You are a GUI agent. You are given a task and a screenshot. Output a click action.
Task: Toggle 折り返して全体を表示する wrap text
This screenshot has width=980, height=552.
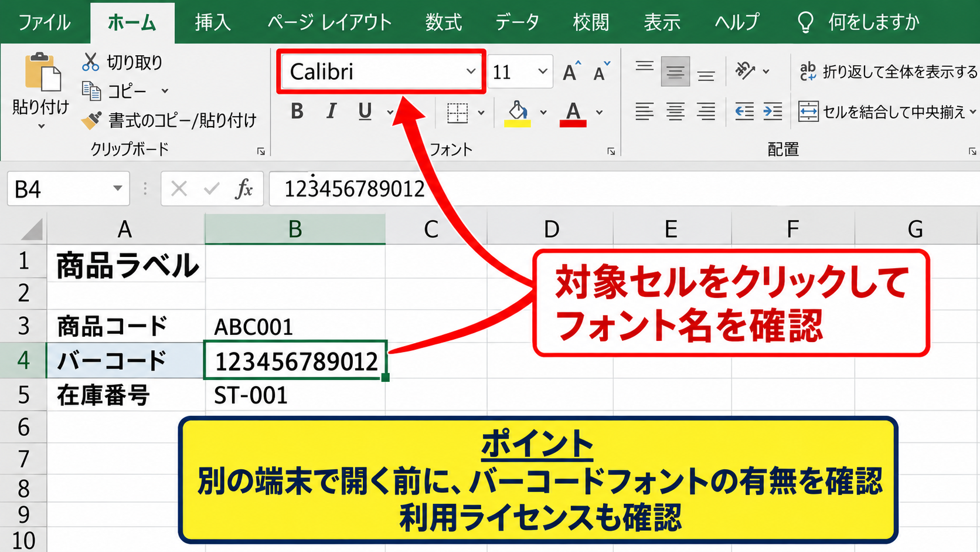(x=889, y=72)
